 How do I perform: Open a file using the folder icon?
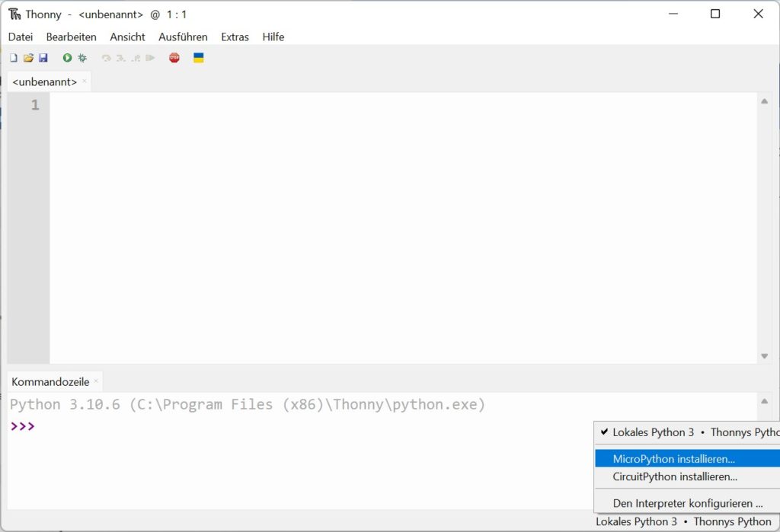[x=28, y=58]
